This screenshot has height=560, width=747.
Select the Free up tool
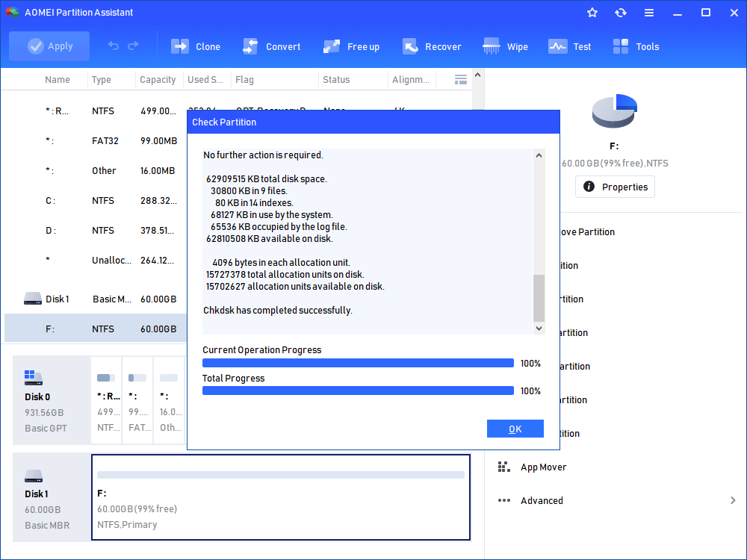tap(352, 46)
